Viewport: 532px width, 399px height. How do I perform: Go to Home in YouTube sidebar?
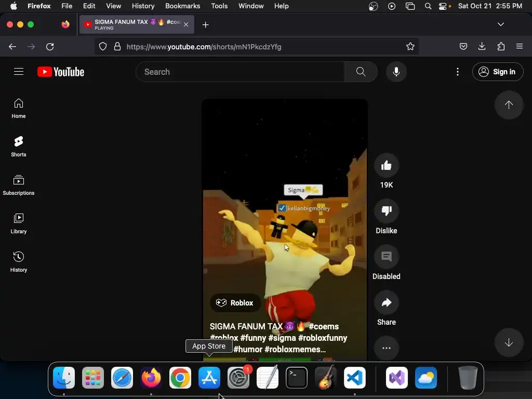(x=19, y=109)
